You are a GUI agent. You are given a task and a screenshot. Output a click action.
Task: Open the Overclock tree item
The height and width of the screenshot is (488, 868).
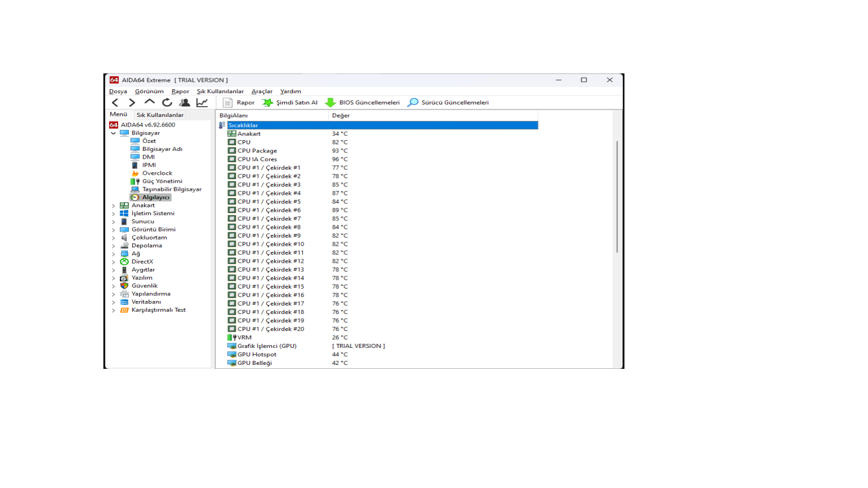pos(151,173)
